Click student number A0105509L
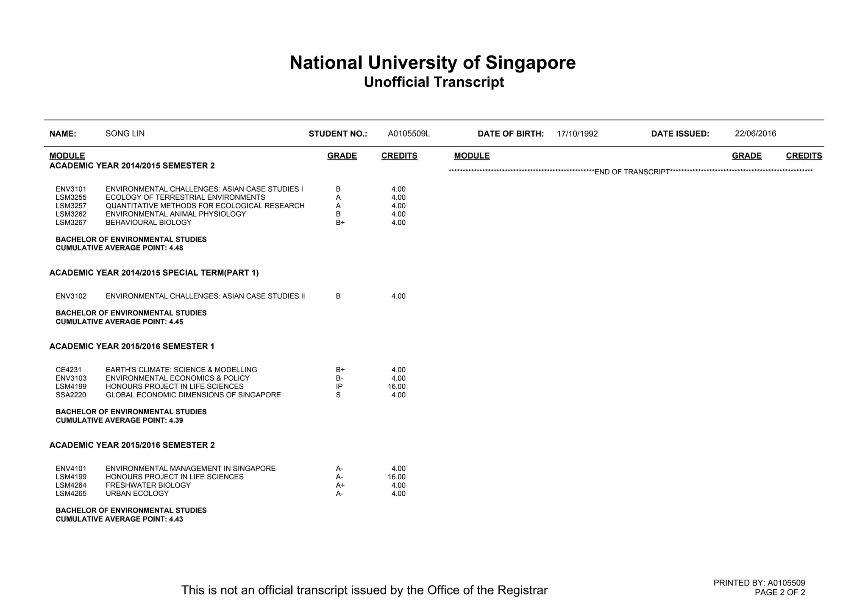The height and width of the screenshot is (614, 868). tap(409, 134)
